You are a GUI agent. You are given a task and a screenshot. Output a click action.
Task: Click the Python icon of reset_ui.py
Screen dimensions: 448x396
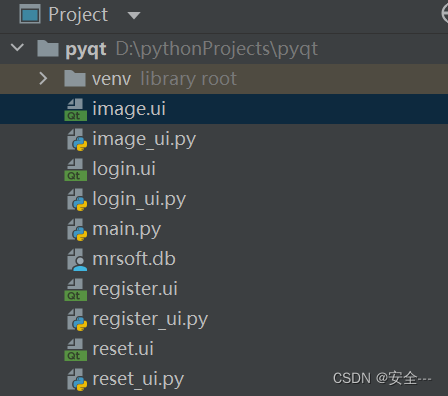click(x=77, y=379)
